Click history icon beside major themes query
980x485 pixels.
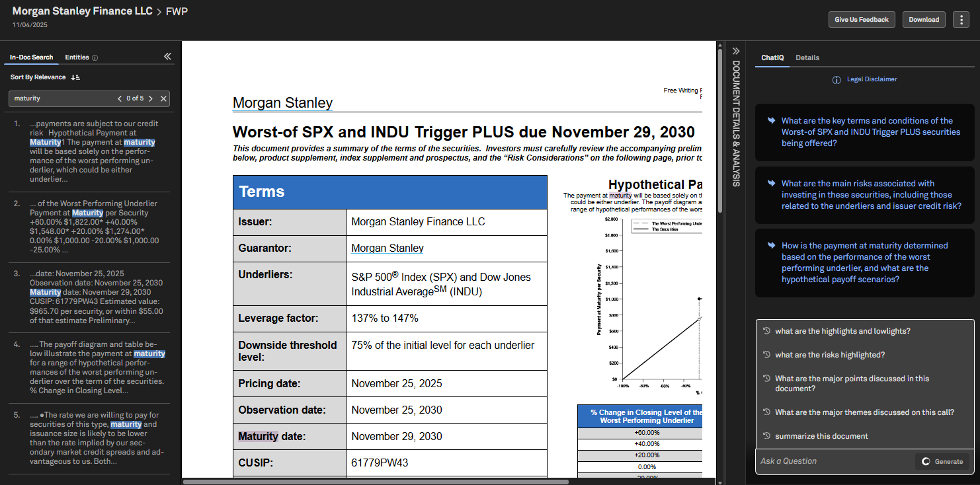[766, 412]
